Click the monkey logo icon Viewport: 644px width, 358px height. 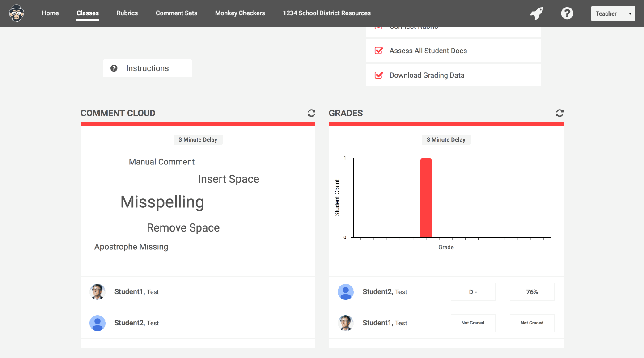point(17,13)
